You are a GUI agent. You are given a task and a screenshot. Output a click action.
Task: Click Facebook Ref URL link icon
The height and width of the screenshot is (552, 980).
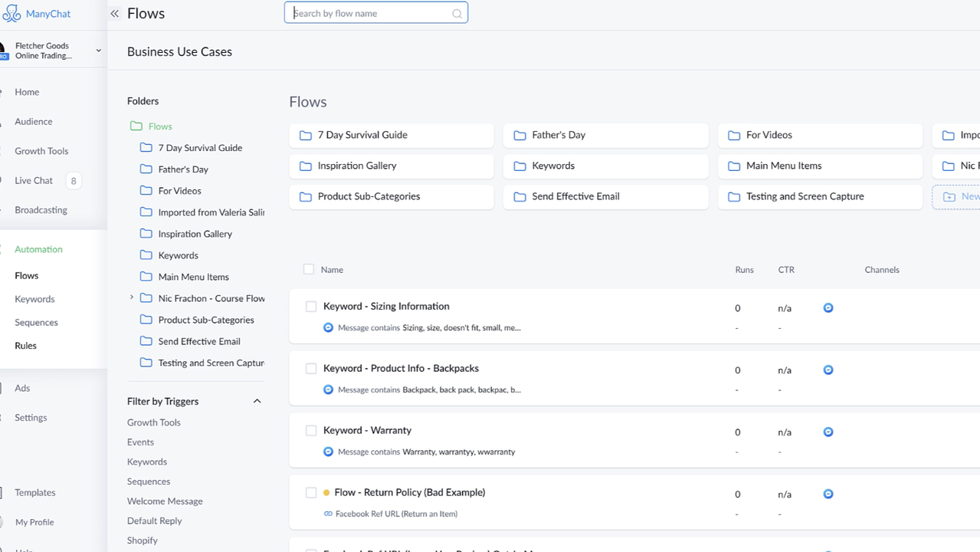(x=328, y=514)
